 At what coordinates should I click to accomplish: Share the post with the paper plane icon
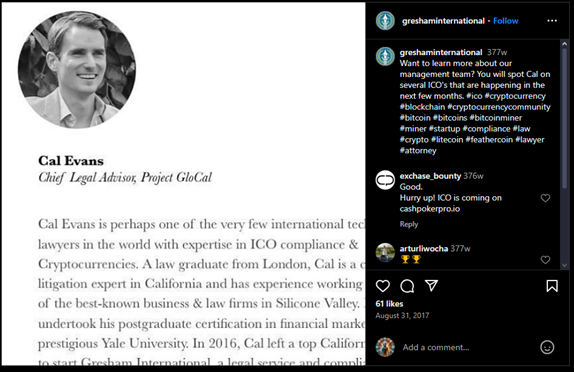tap(432, 285)
